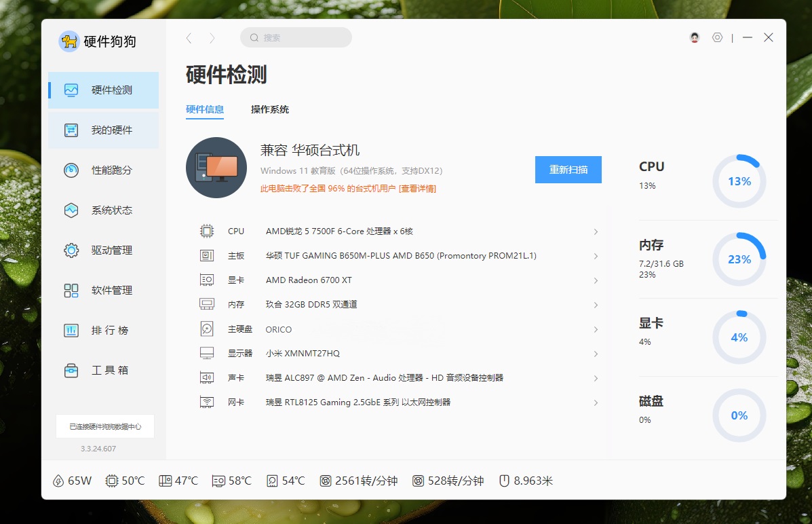Image resolution: width=812 pixels, height=524 pixels.
Task: Expand the 网卡 RTL8125 row chevron
Action: pyautogui.click(x=596, y=403)
